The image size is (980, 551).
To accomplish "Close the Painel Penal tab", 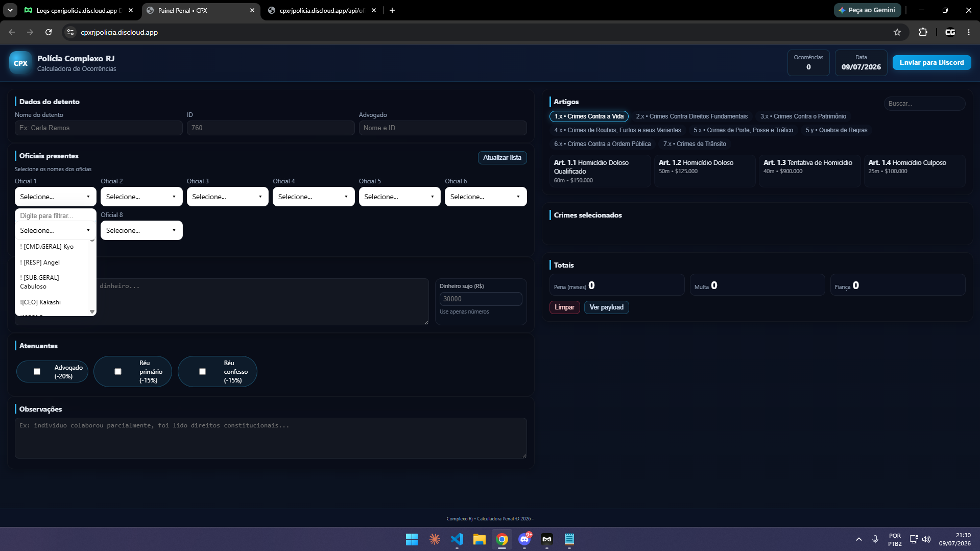I will click(252, 10).
